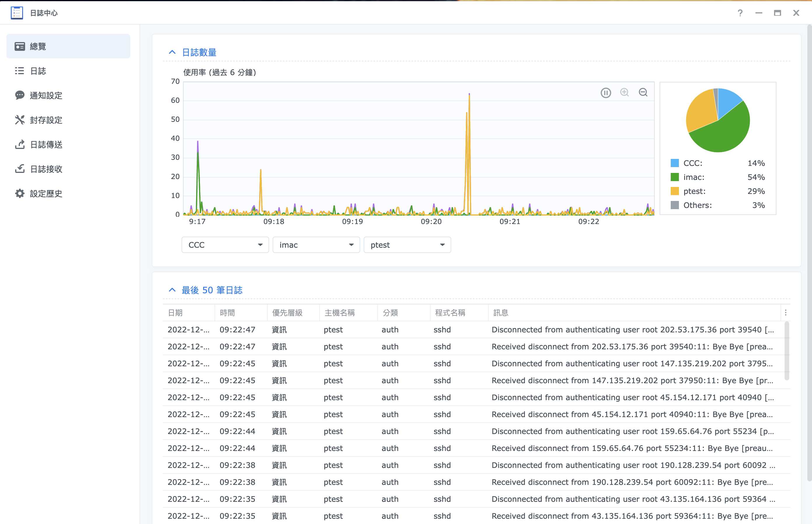Select Disconnected user root 190.128.239.54 row
This screenshot has height=524, width=812.
coord(476,465)
